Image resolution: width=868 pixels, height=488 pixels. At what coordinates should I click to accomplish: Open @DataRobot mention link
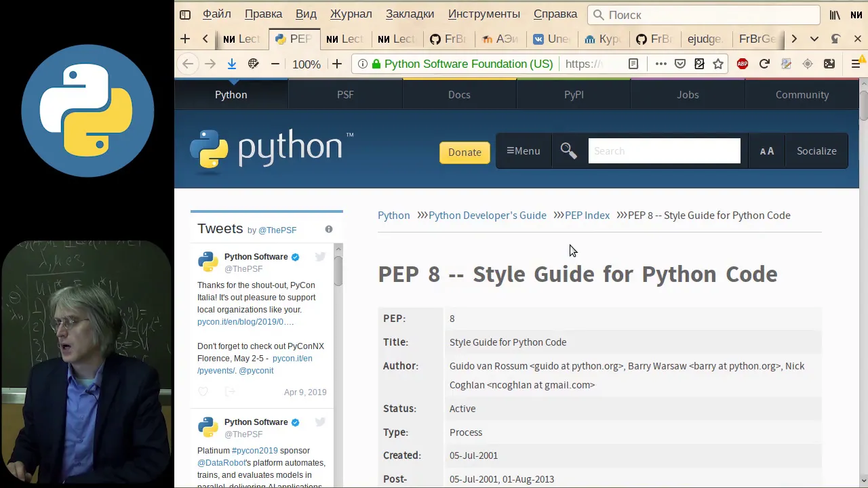point(221,463)
